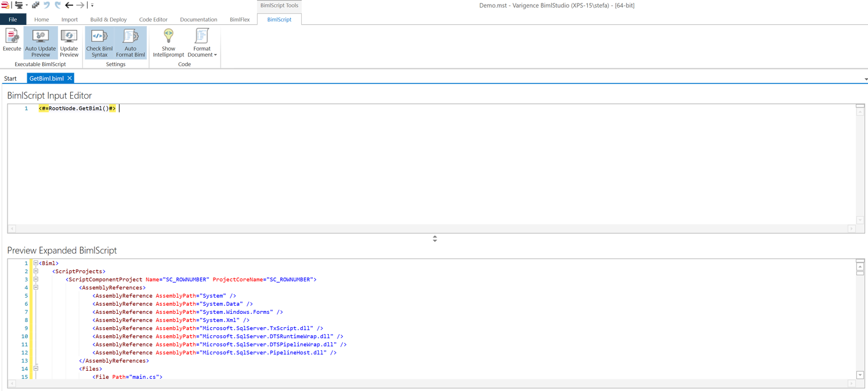This screenshot has width=868, height=391.
Task: Toggle Auto Update Preview
Action: coord(41,43)
